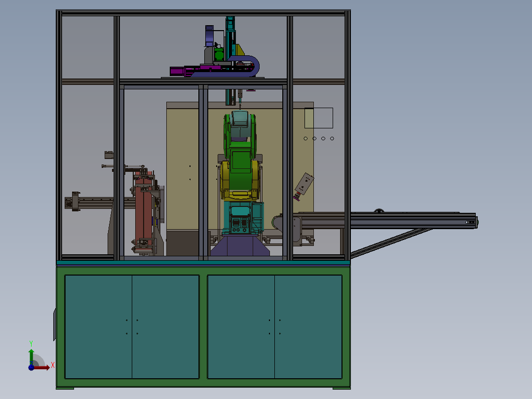
Task: Select the red-brown belt grinder unit
Action: 144,212
